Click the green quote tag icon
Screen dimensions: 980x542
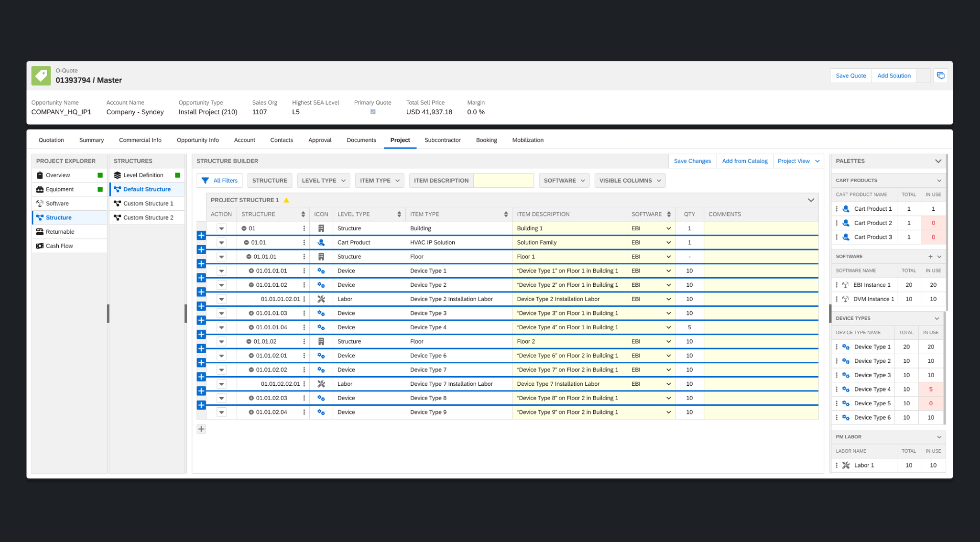pyautogui.click(x=41, y=76)
